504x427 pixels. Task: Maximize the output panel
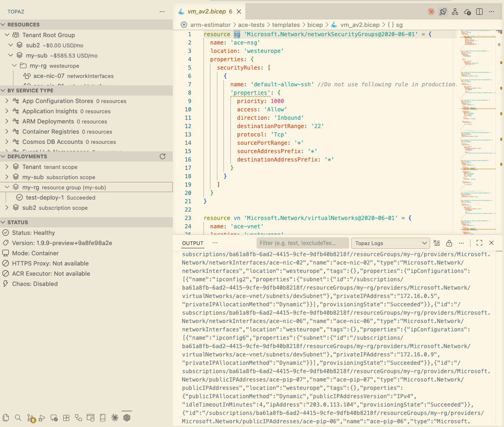pos(479,243)
